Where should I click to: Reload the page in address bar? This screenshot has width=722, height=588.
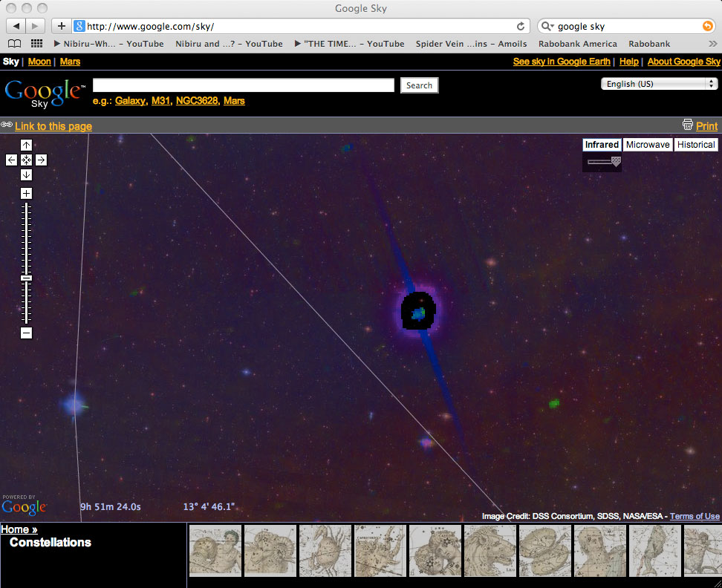(x=520, y=26)
